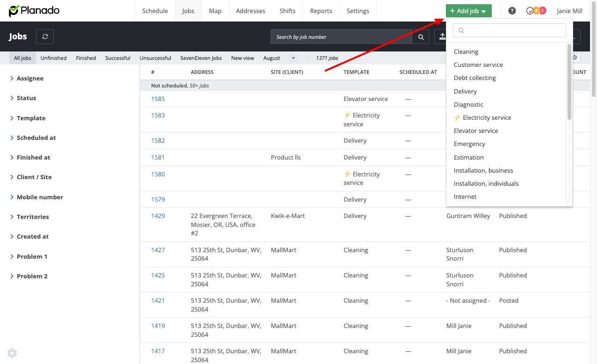Screen dimensions: 597x364
Task: Click the magnifier search button beside job number field
Action: pyautogui.click(x=421, y=36)
